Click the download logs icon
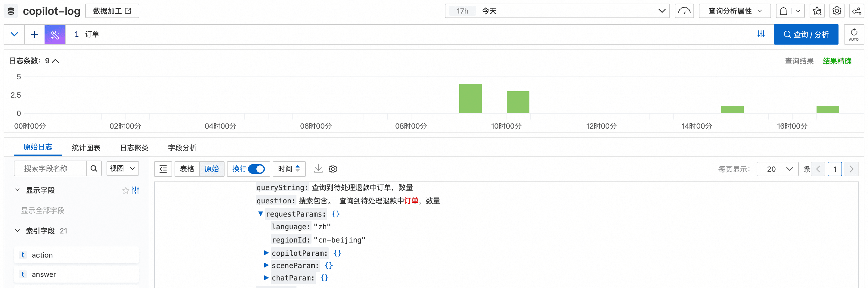The height and width of the screenshot is (288, 868). pos(318,169)
